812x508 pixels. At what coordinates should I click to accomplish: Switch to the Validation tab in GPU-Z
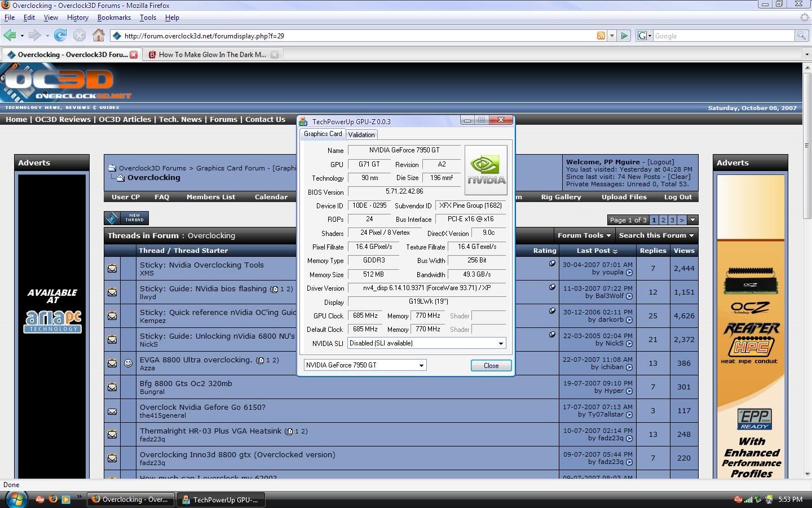click(361, 134)
